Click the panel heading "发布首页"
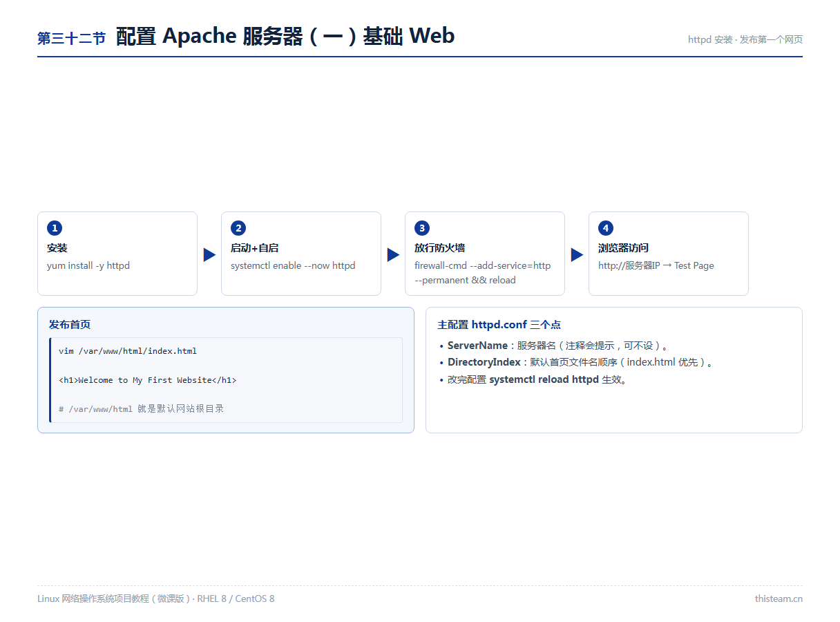The width and height of the screenshot is (840, 622). (70, 324)
